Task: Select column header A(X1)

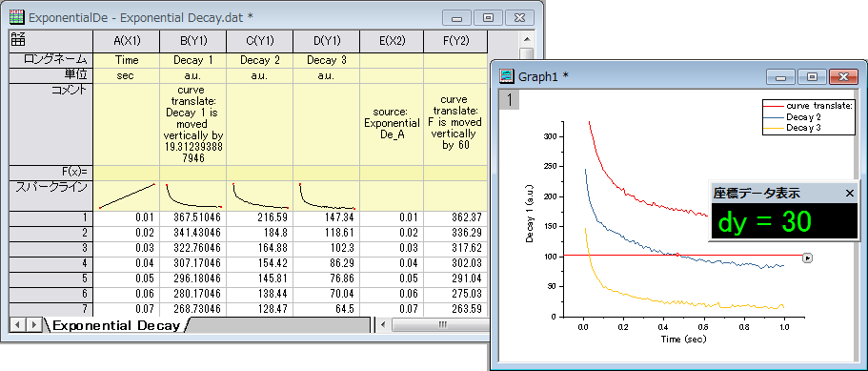Action: [126, 41]
